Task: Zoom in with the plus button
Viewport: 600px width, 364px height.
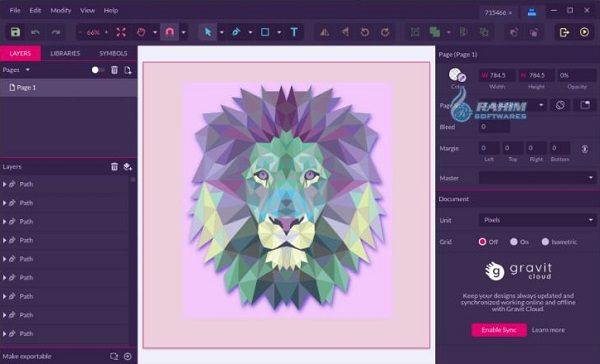Action: [x=106, y=33]
